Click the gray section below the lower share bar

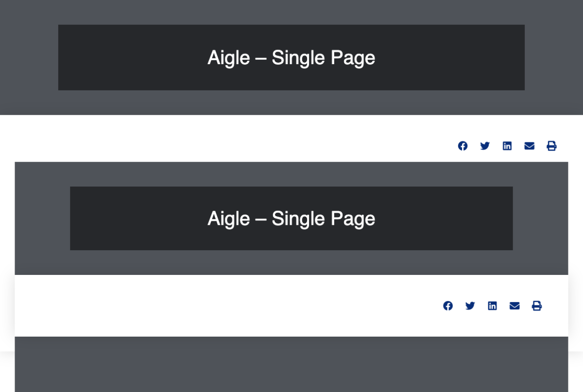click(x=291, y=364)
